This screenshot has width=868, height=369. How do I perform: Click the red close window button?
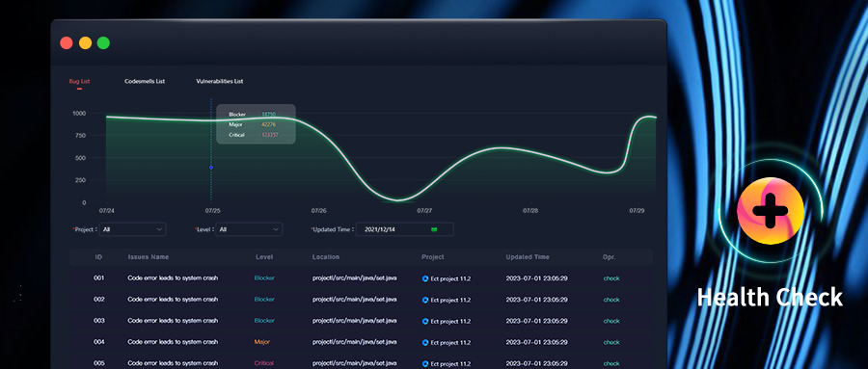67,43
